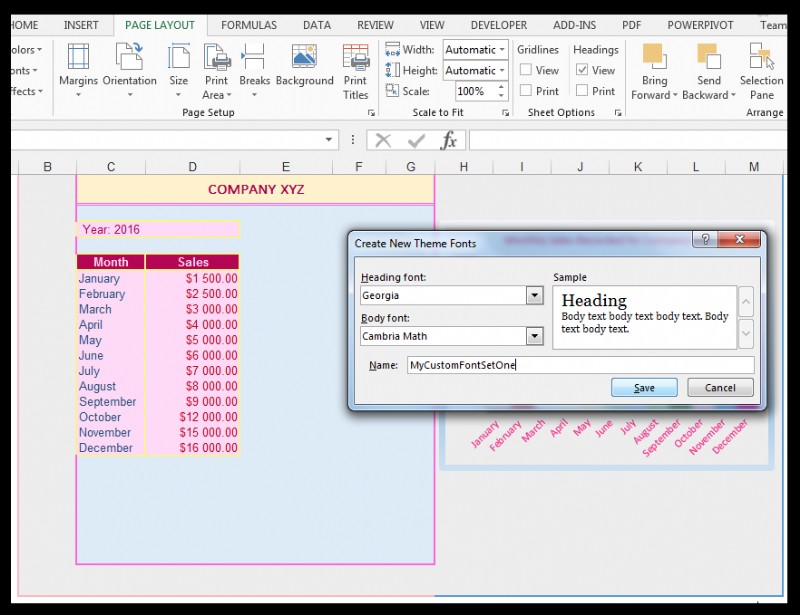The image size is (800, 615).
Task: Enable Print under Headings
Action: [581, 90]
